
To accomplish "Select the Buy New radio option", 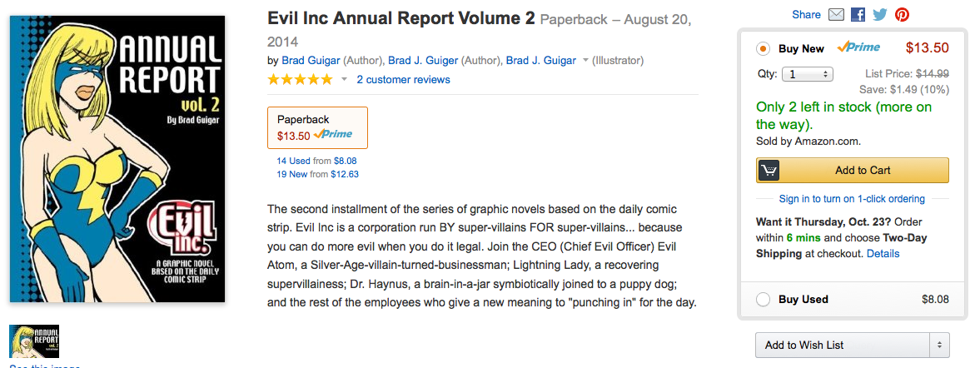I will 763,48.
